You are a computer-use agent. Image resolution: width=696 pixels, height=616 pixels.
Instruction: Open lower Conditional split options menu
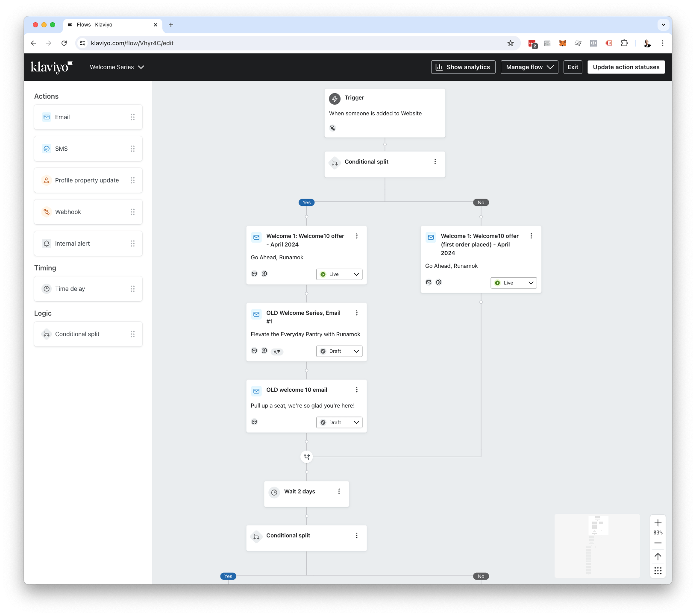[357, 535]
